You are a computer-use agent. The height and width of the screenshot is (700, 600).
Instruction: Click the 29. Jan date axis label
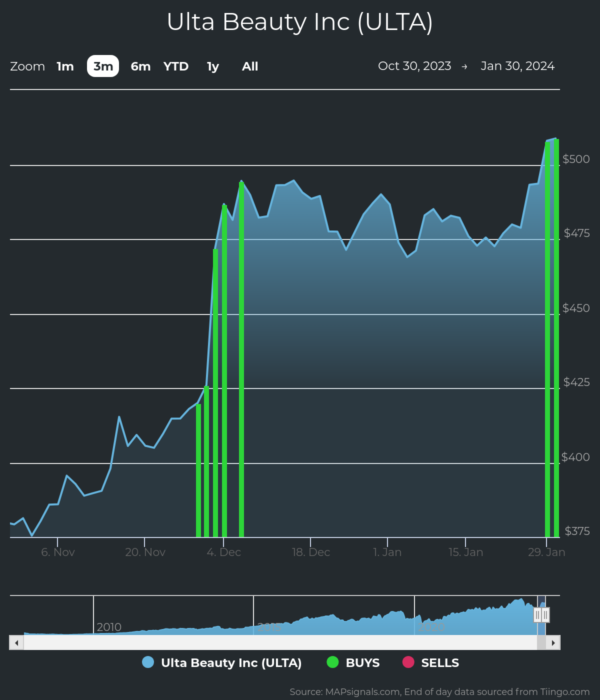546,552
